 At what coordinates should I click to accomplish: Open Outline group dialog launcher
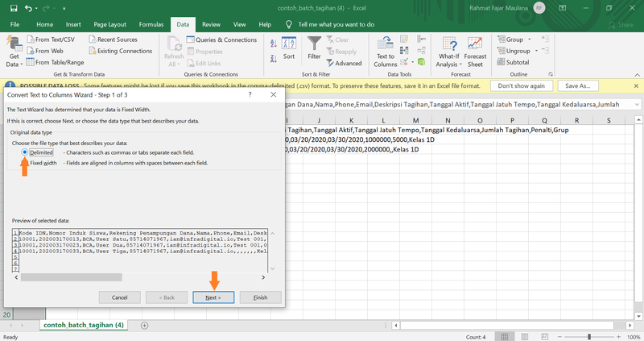point(551,74)
